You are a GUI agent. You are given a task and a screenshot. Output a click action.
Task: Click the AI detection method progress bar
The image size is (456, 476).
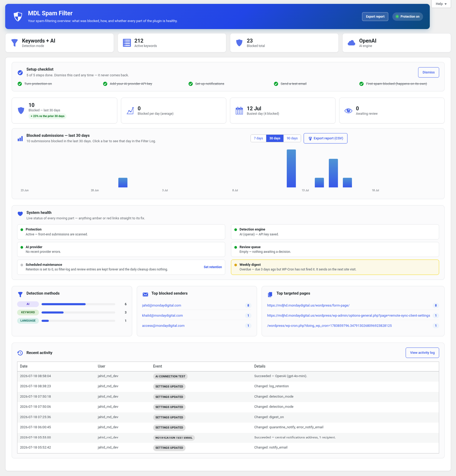(78, 304)
